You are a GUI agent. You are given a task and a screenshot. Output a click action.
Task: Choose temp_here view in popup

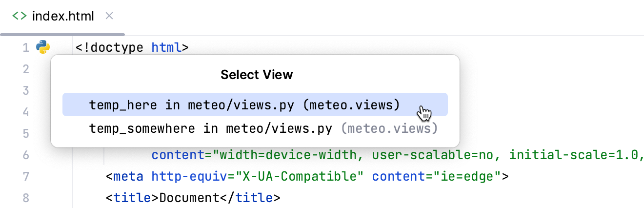point(244,105)
